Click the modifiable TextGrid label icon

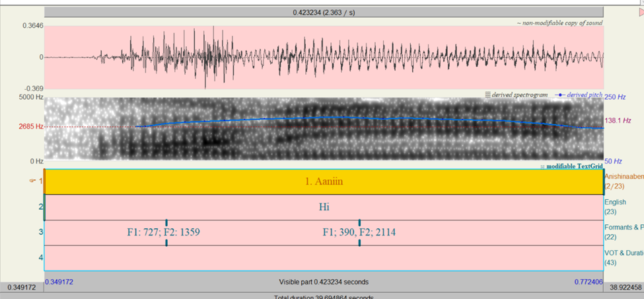click(x=542, y=166)
